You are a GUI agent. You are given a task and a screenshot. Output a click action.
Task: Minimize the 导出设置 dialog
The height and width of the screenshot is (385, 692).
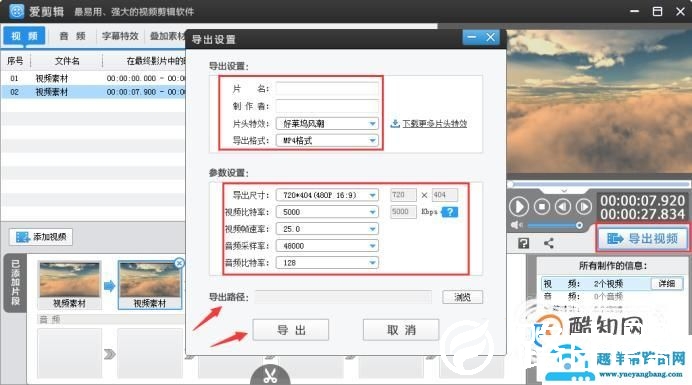pyautogui.click(x=472, y=37)
